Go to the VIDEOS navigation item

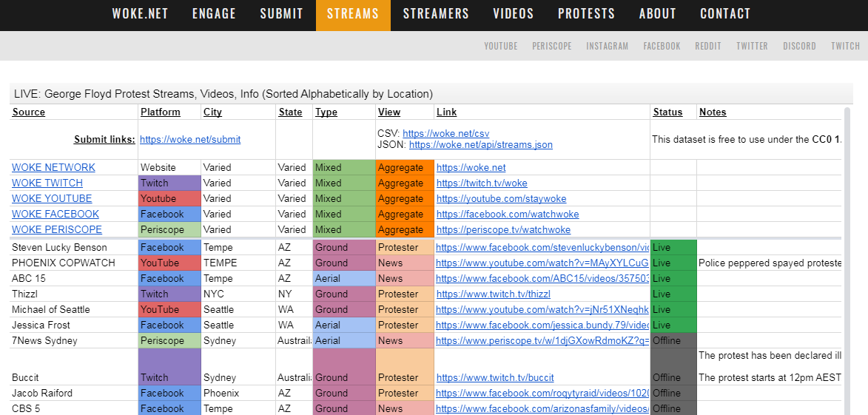513,14
